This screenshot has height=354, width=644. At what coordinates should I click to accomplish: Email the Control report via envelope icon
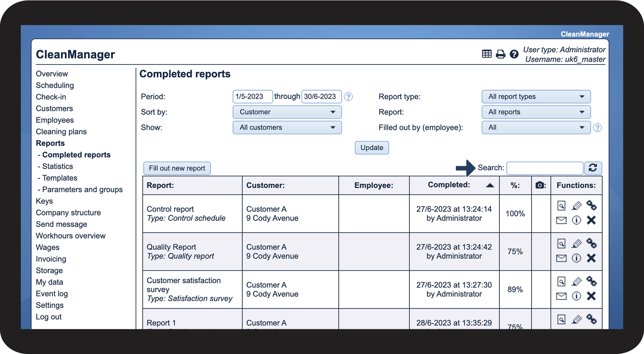coord(561,220)
